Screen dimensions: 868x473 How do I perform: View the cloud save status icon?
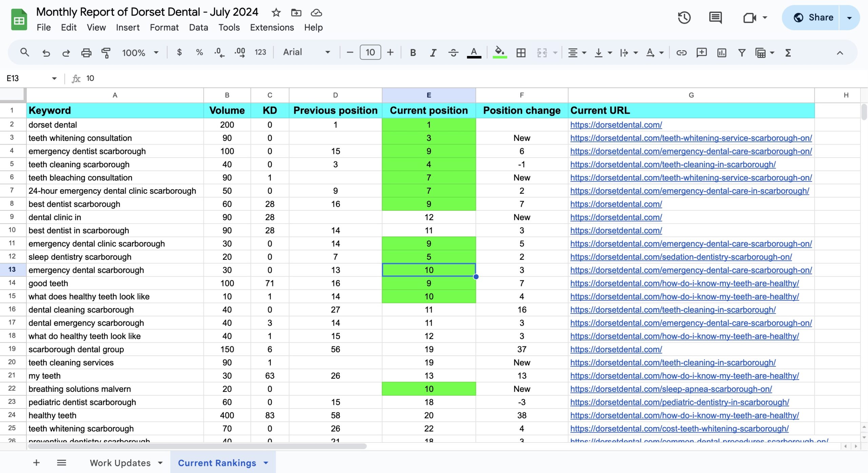(x=316, y=13)
